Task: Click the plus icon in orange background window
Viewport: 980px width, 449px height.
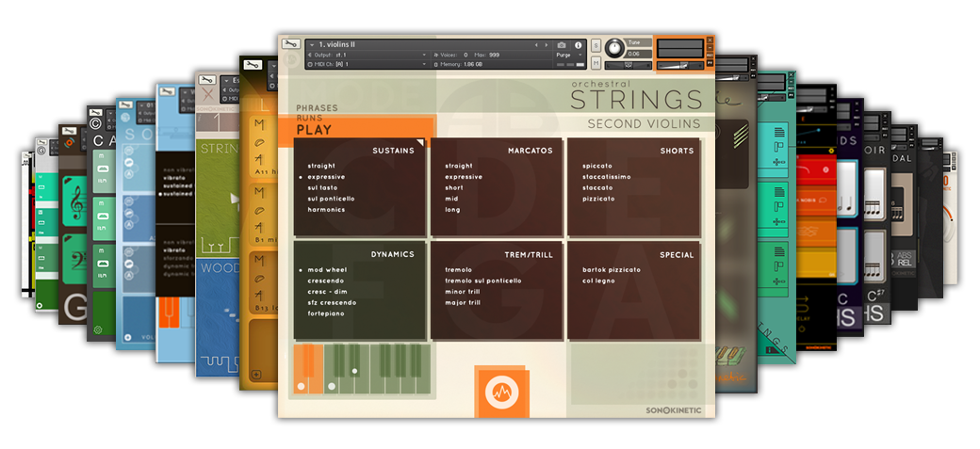Action: (x=255, y=375)
